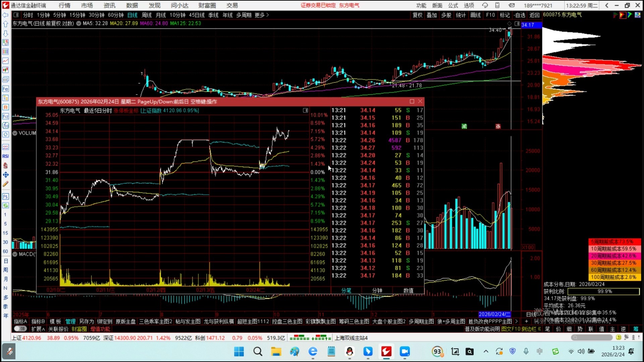
Task: Expand the MA indicator dropdown next to 对数
Action: point(78,23)
